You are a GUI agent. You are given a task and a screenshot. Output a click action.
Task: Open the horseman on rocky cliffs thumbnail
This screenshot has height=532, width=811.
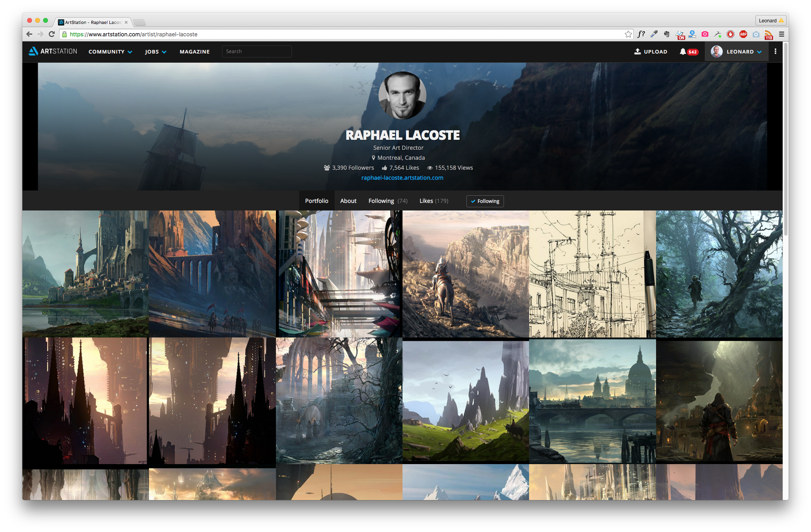click(466, 274)
